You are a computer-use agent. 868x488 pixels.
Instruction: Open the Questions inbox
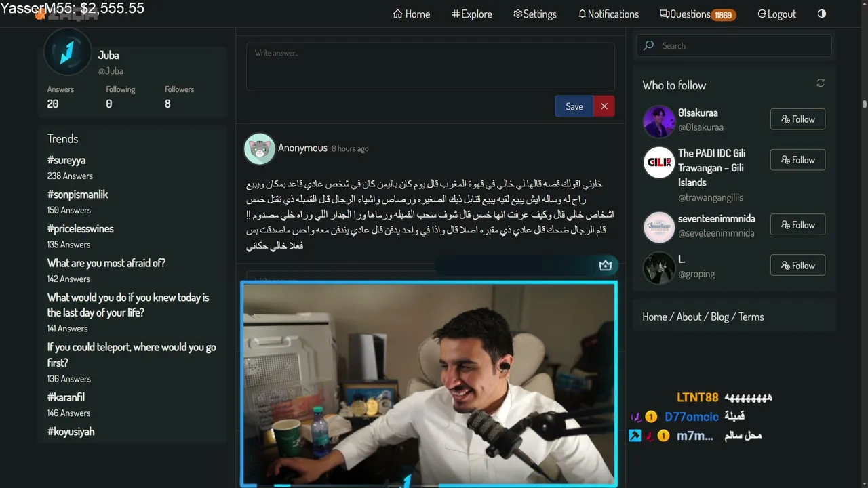point(698,14)
